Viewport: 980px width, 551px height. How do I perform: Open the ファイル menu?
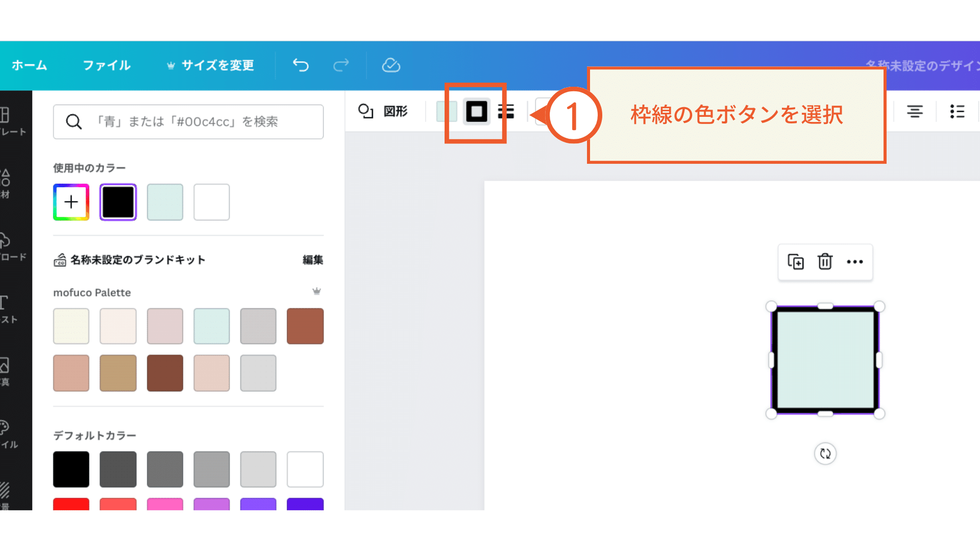(x=106, y=65)
